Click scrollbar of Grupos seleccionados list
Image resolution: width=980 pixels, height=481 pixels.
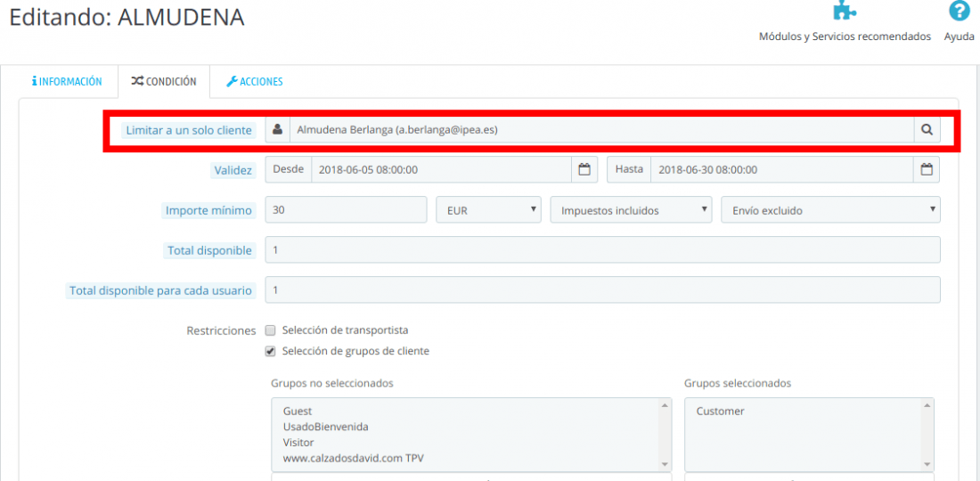pyautogui.click(x=927, y=435)
